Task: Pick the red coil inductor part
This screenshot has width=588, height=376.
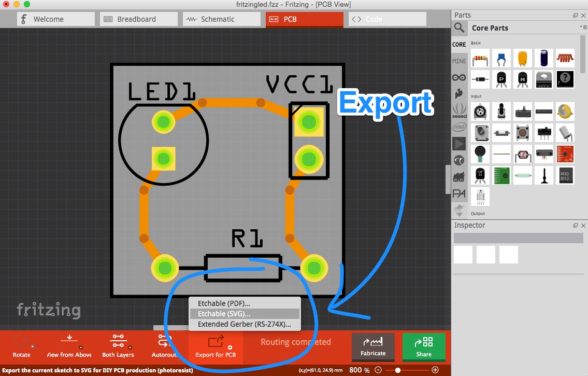Action: click(565, 58)
